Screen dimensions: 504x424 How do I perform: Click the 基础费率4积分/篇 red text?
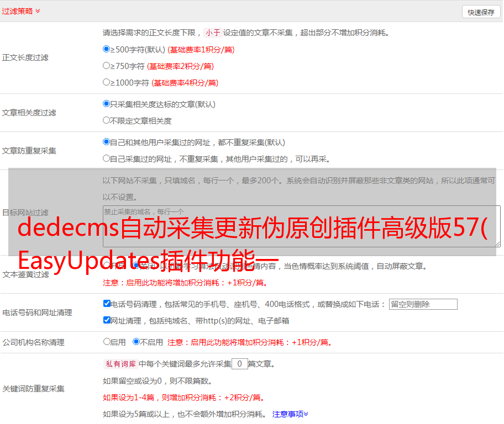pyautogui.click(x=185, y=83)
